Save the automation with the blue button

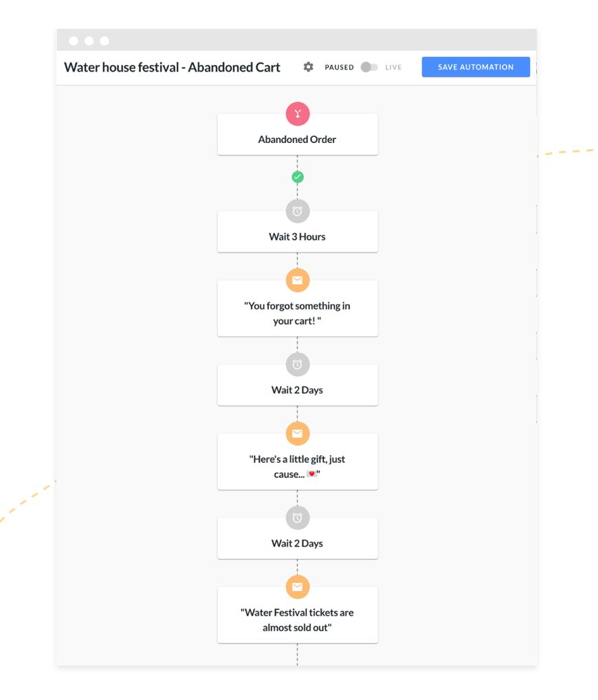pyautogui.click(x=476, y=67)
